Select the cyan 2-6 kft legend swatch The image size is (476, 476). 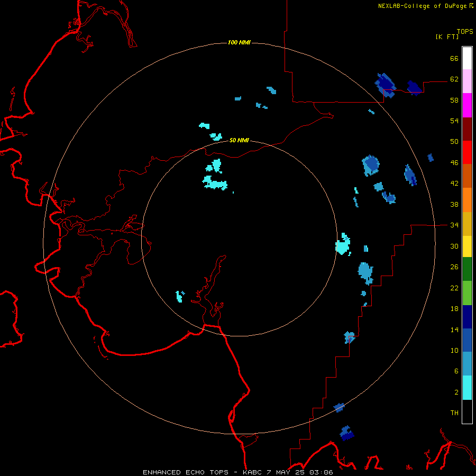click(x=467, y=388)
